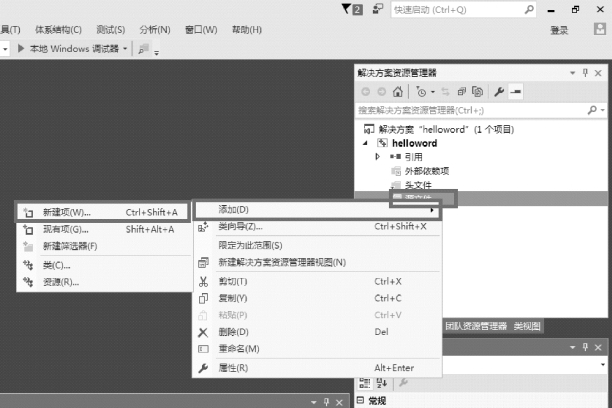Select 类(C)... in the submenu
Screen dimensions: 612x408
(x=104, y=265)
